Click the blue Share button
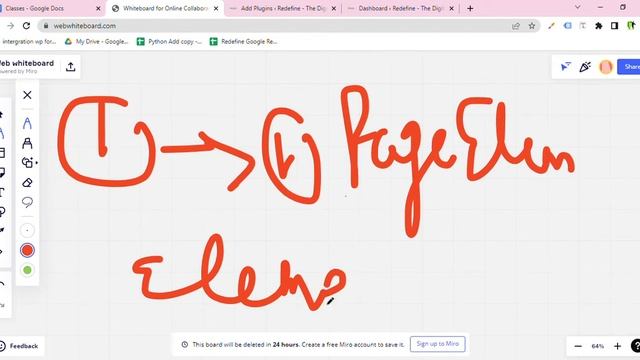640x360 pixels. tap(629, 67)
